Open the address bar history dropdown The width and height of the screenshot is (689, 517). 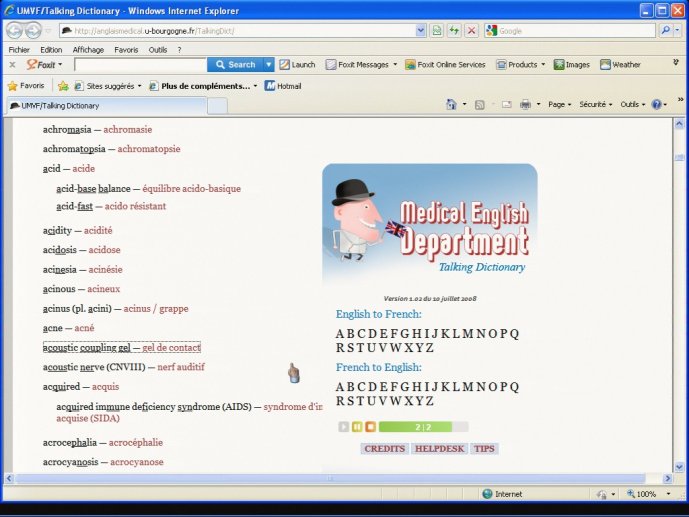click(x=421, y=31)
